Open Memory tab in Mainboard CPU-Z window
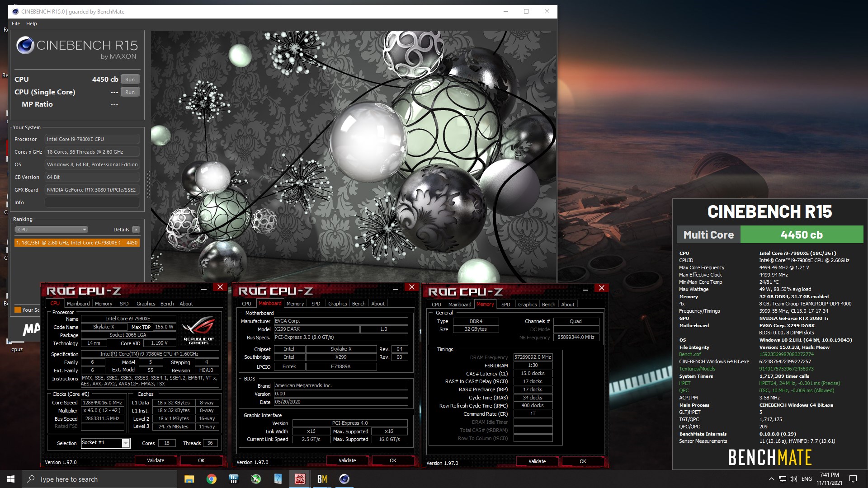 pos(295,304)
